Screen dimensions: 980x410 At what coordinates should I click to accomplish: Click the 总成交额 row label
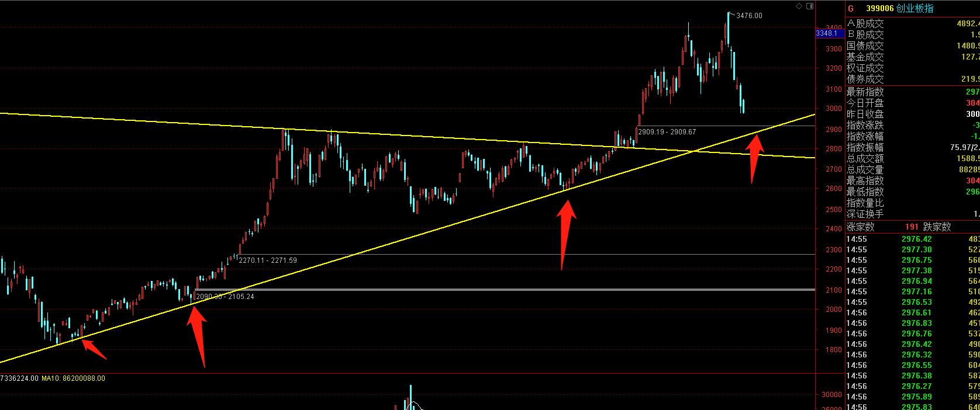[865, 159]
